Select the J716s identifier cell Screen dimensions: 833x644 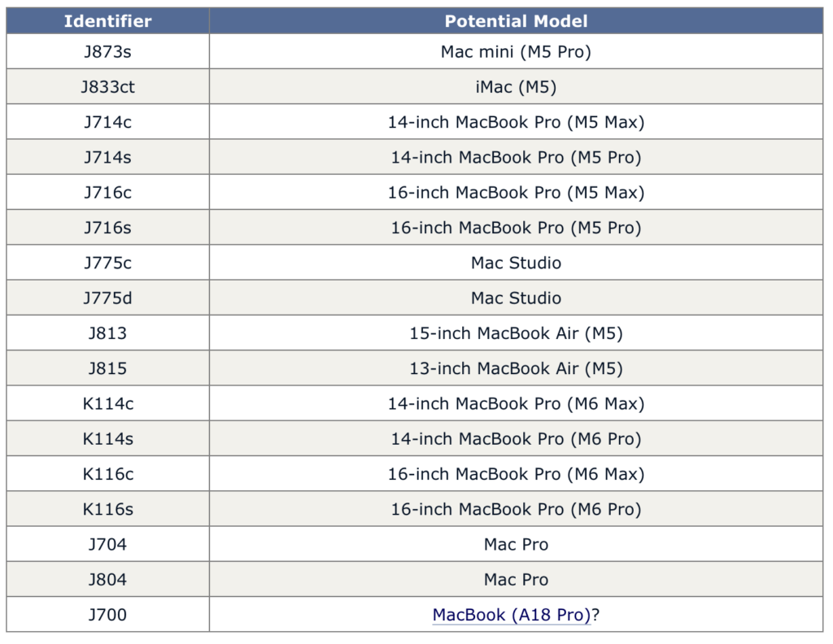[107, 228]
